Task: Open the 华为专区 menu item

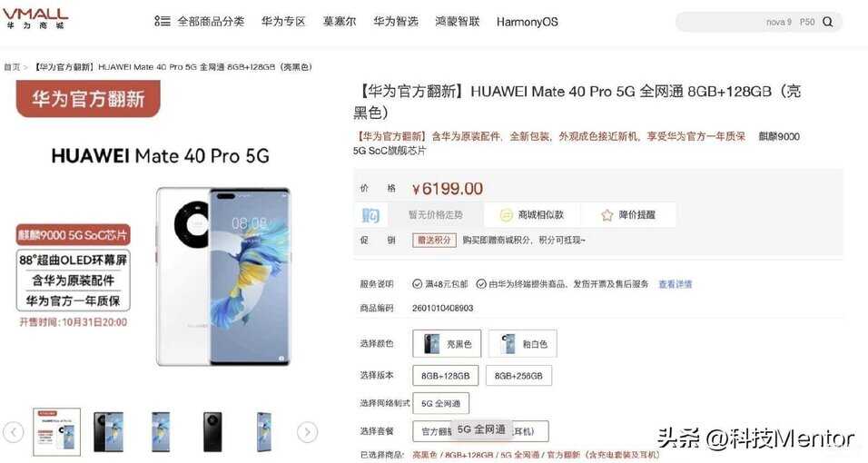Action: tap(283, 22)
